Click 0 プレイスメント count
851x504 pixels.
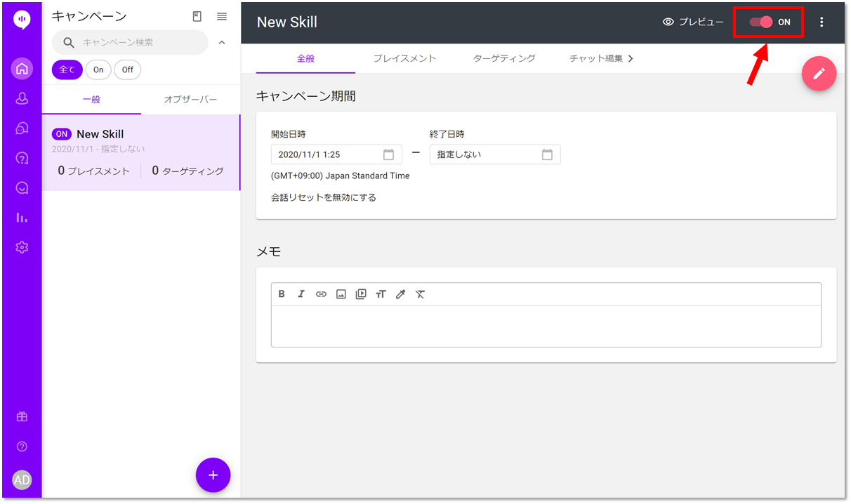(x=94, y=171)
